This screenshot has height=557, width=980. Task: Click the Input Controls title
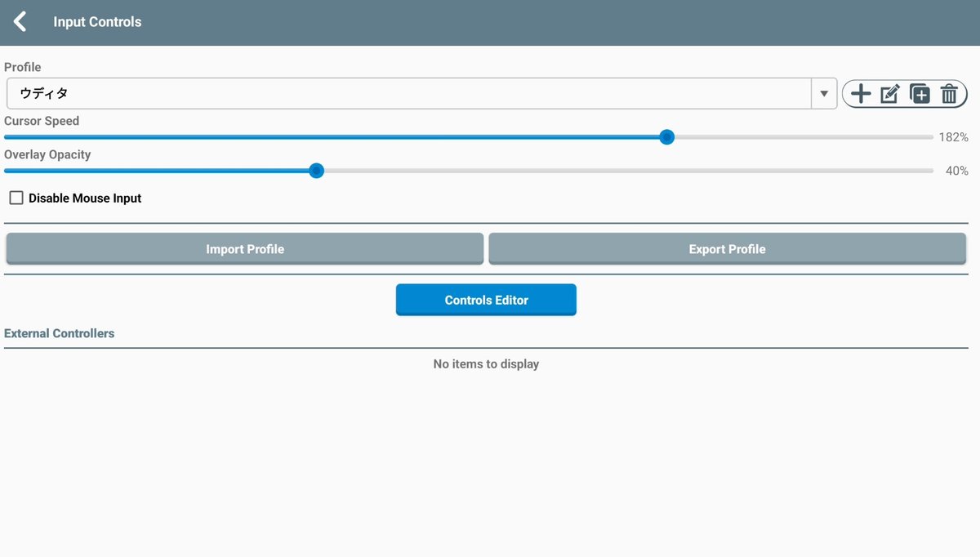97,22
